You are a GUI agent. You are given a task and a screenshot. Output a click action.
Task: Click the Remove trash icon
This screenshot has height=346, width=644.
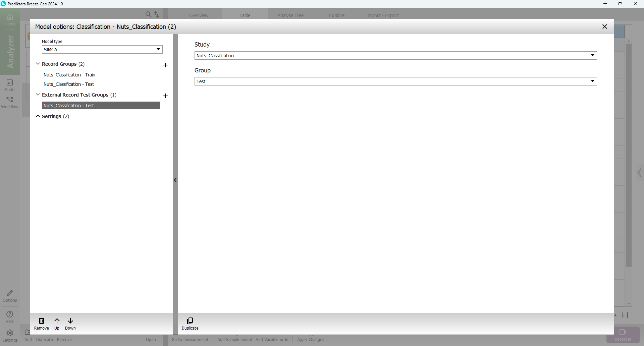(42, 321)
